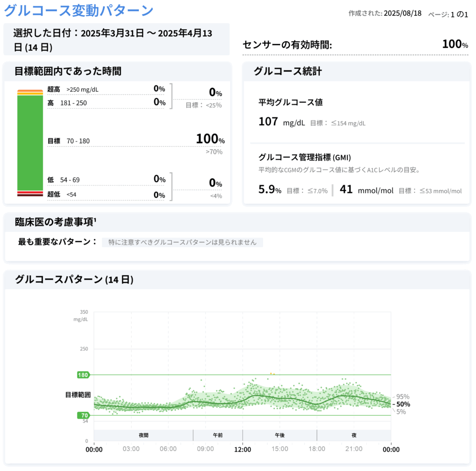Select the 夜 time period segment
476x471 pixels.
tap(354, 435)
